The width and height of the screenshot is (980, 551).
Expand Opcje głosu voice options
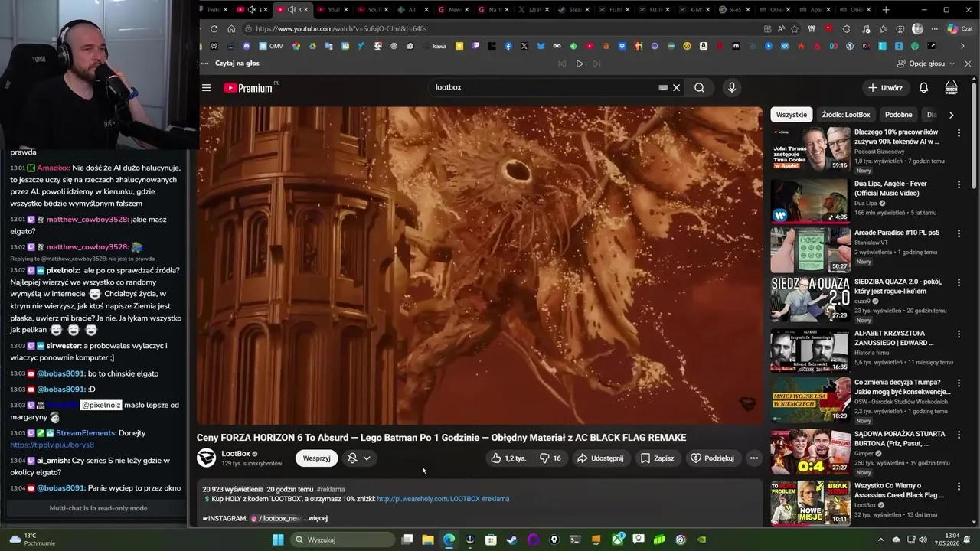pyautogui.click(x=926, y=64)
